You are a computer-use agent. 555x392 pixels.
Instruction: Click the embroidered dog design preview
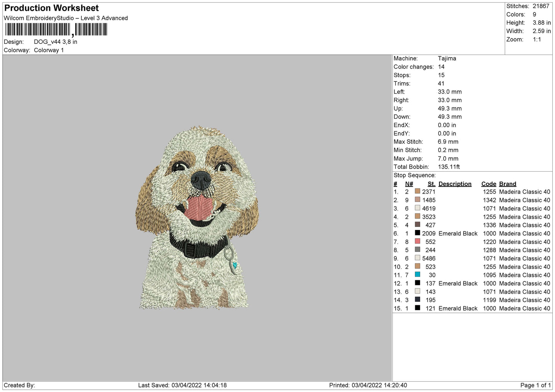click(x=197, y=218)
